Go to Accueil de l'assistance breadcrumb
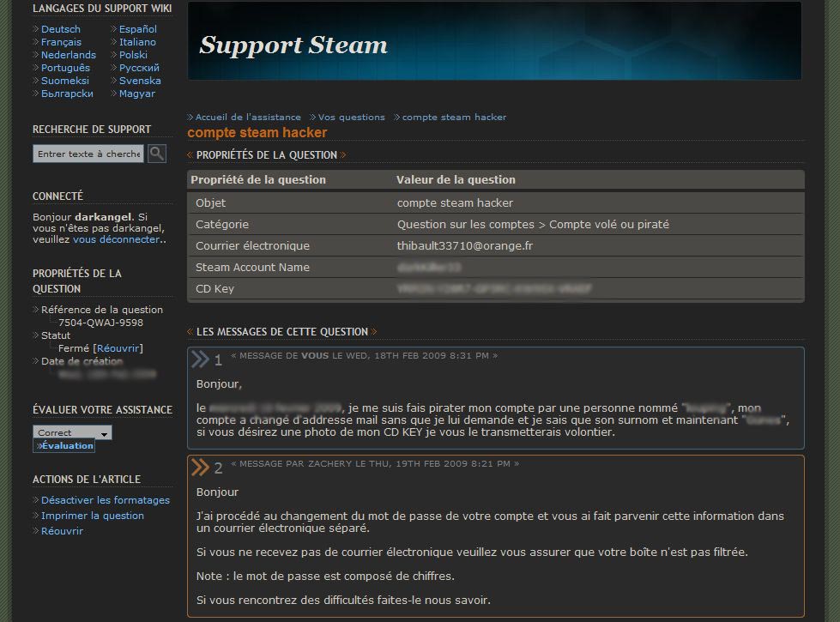 coord(248,117)
